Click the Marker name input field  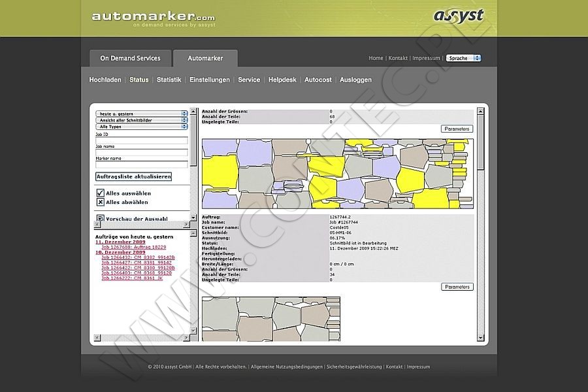click(x=141, y=164)
